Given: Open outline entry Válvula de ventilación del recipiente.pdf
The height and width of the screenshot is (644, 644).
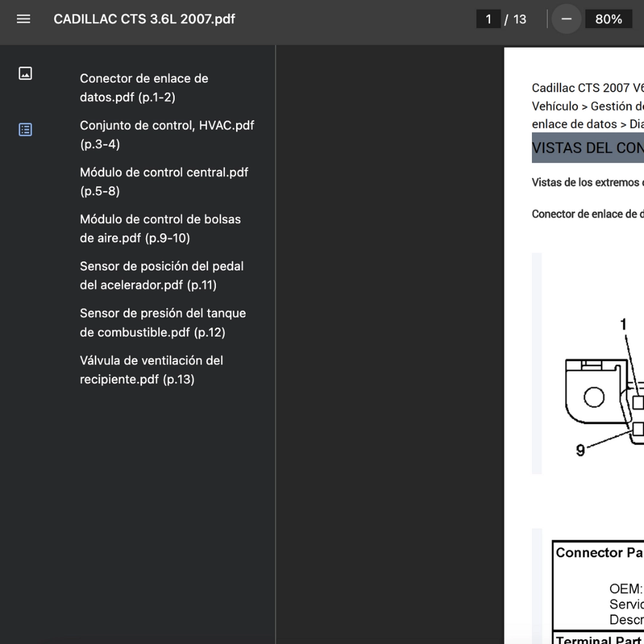Looking at the screenshot, I should click(x=151, y=370).
